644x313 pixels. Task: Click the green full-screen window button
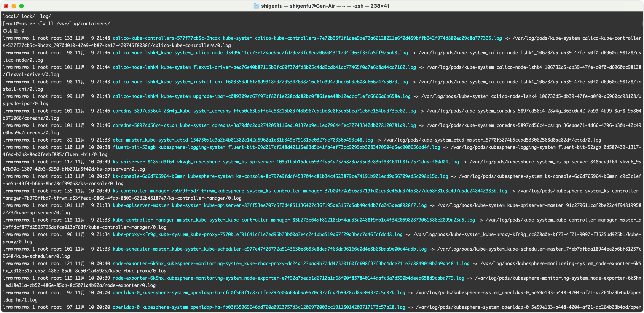click(x=21, y=6)
